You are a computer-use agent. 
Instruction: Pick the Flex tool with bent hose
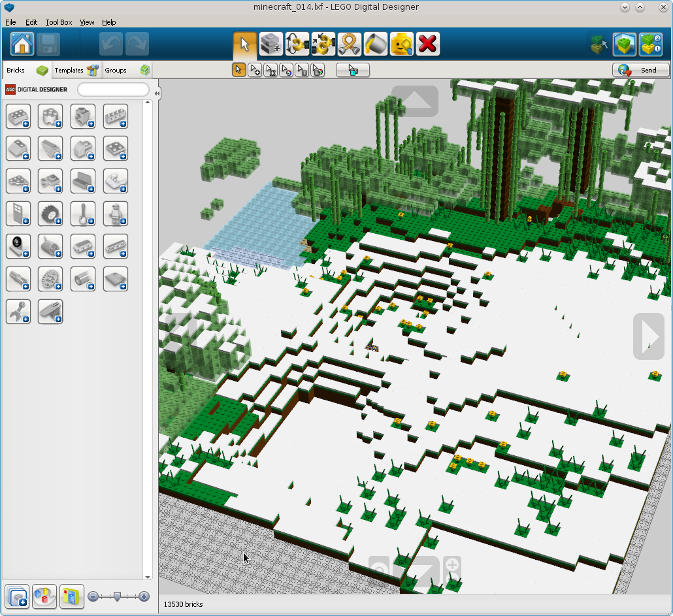tap(350, 44)
